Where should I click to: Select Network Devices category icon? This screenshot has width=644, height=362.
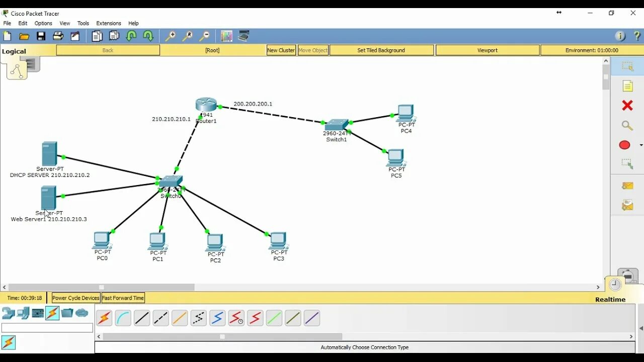click(9, 313)
